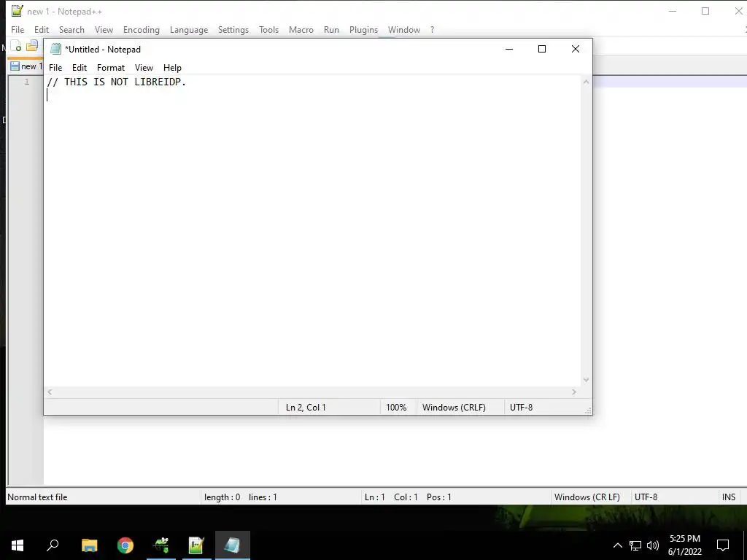747x560 pixels.
Task: Open File menu in Notepad window
Action: click(x=55, y=68)
